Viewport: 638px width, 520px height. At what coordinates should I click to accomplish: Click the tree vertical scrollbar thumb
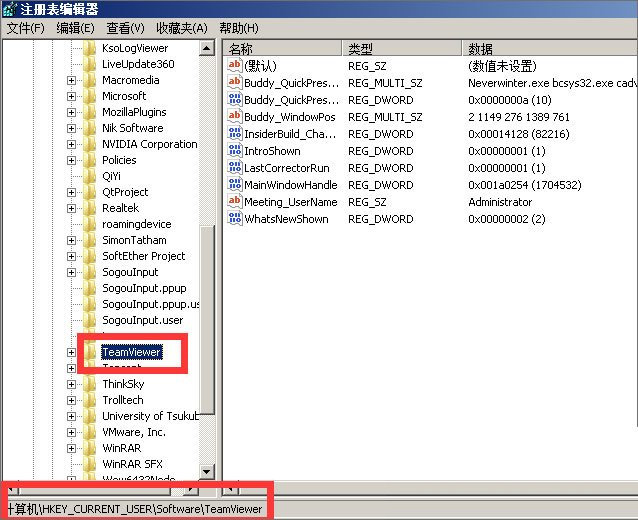(207, 319)
